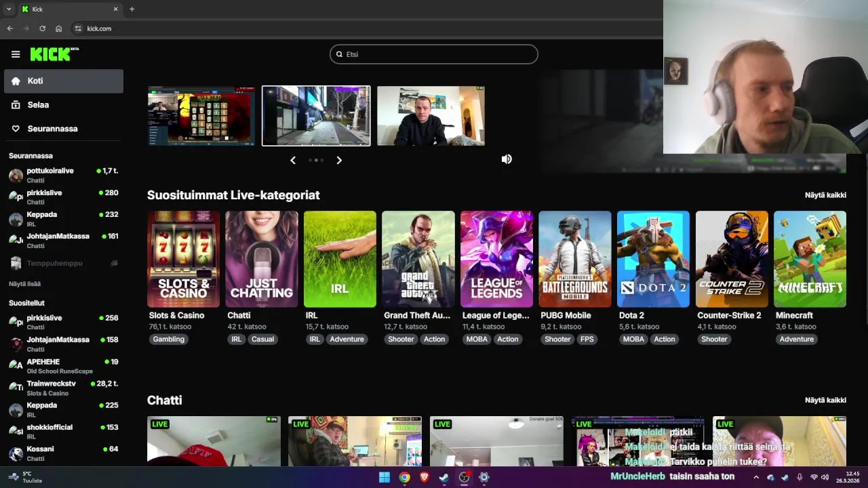The width and height of the screenshot is (868, 488).
Task: Open Chrome from the taskbar
Action: pyautogui.click(x=404, y=477)
